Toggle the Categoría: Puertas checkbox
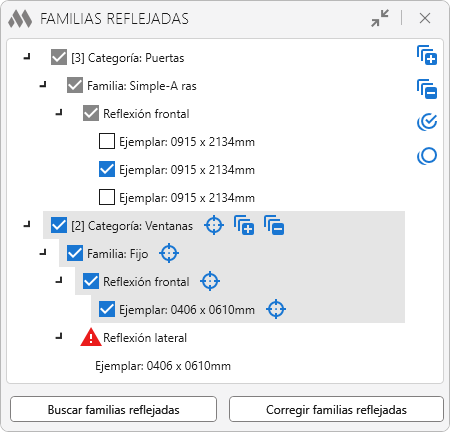 pos(59,57)
